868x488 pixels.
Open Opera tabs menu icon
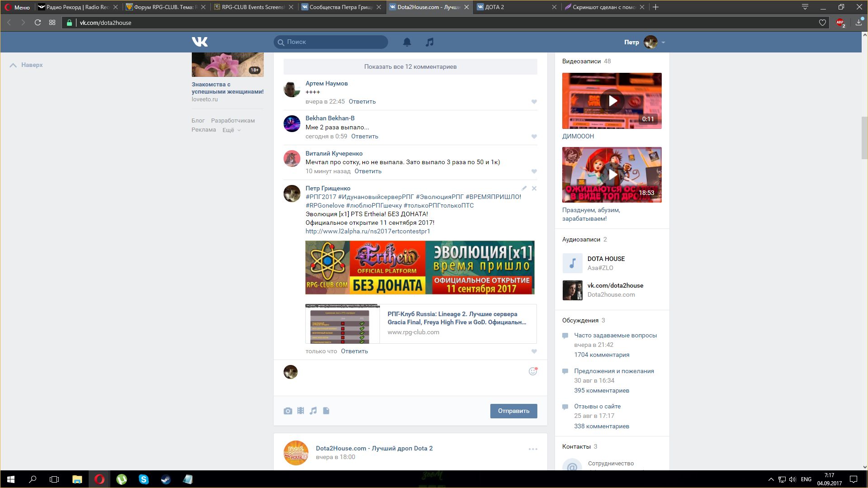[x=805, y=7]
